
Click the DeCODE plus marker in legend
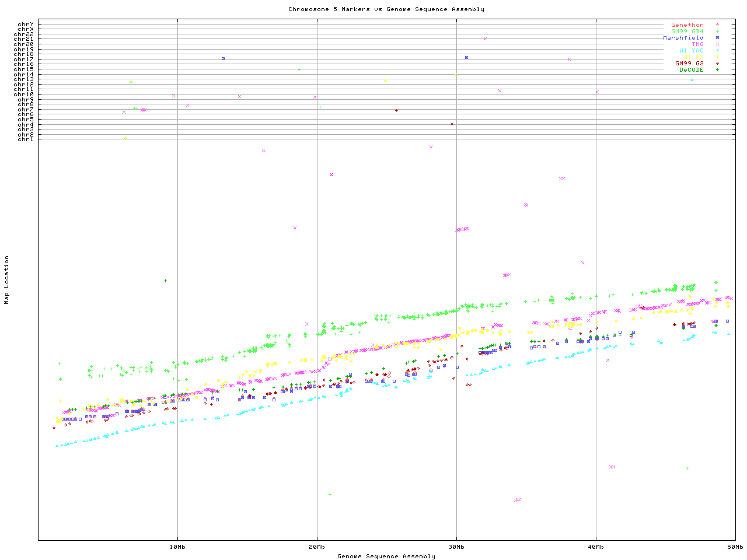717,70
